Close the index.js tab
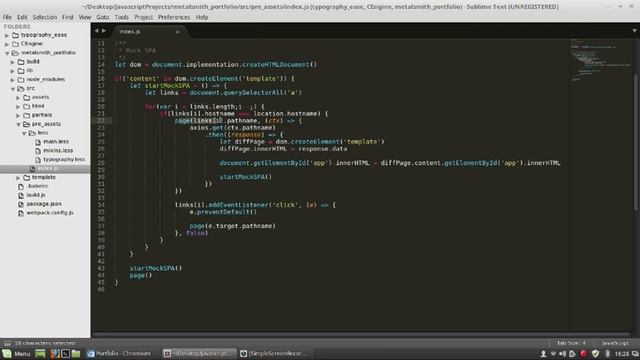Viewport: 640px width, 360px height. [x=178, y=32]
